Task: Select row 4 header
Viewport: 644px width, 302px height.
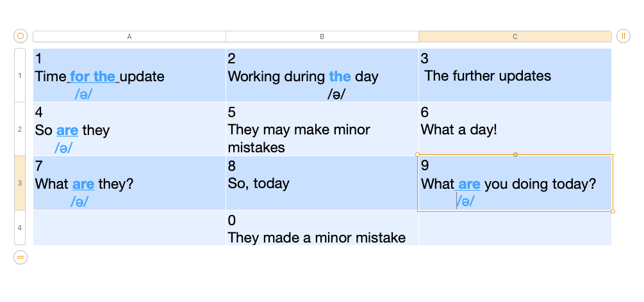Action: click(x=20, y=228)
